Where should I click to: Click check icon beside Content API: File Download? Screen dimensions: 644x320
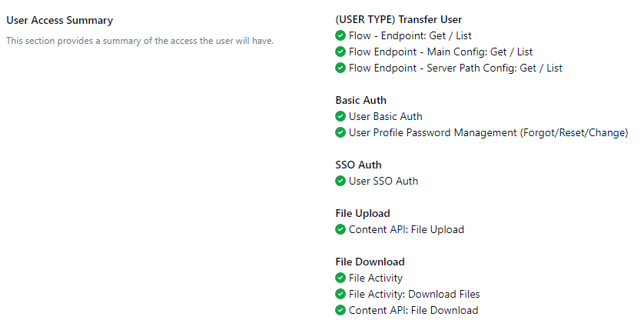[340, 310]
